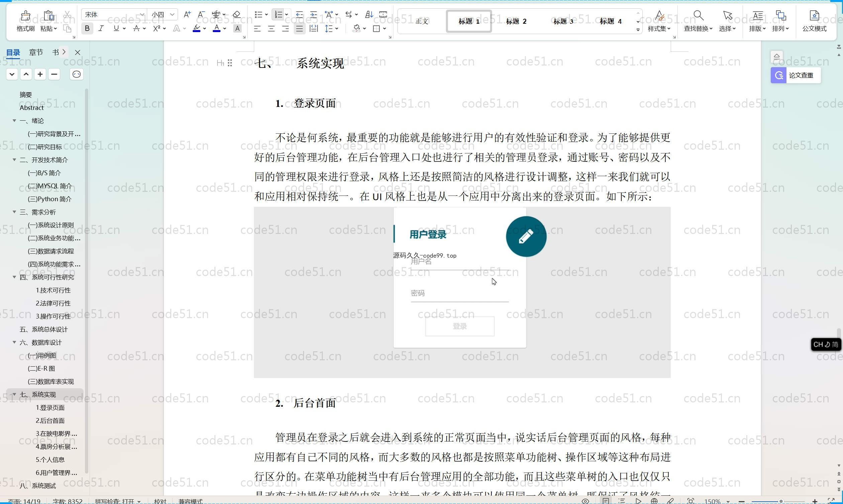Open the Paste (粘贴) dropdown arrow
Viewport: 843px width, 504px height.
56,29
